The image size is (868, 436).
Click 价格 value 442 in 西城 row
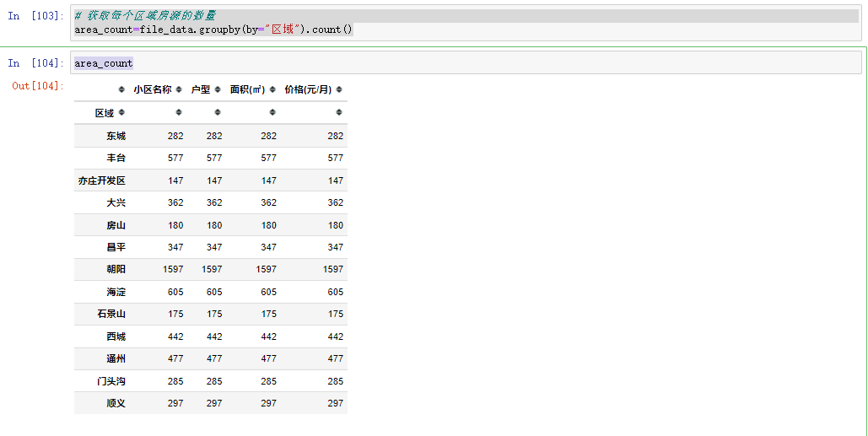[x=336, y=336]
